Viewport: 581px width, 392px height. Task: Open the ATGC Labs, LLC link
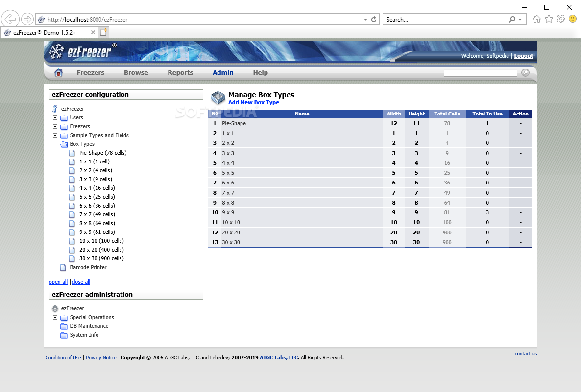point(279,358)
